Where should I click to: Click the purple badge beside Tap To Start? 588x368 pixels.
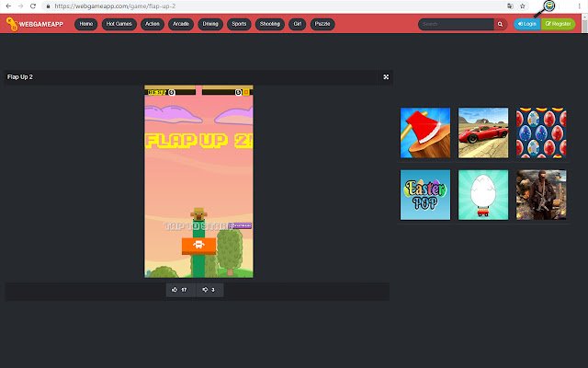pos(241,225)
